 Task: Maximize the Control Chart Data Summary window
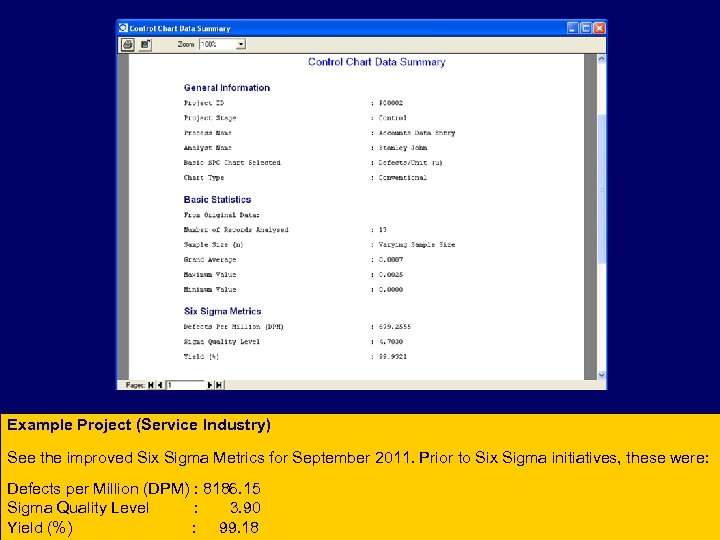click(586, 28)
